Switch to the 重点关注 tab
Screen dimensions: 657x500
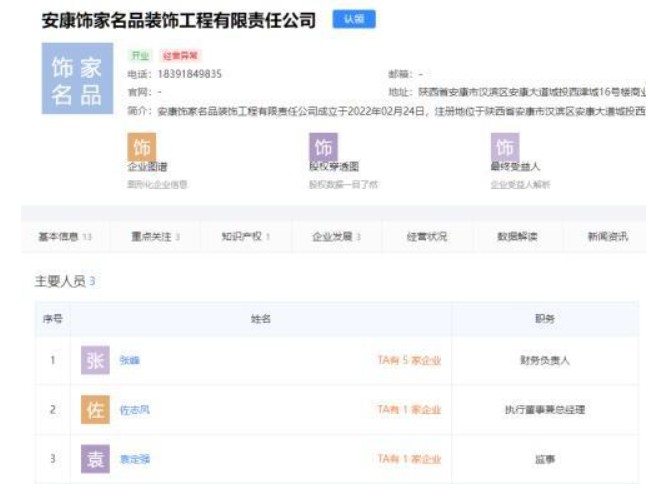(x=155, y=237)
